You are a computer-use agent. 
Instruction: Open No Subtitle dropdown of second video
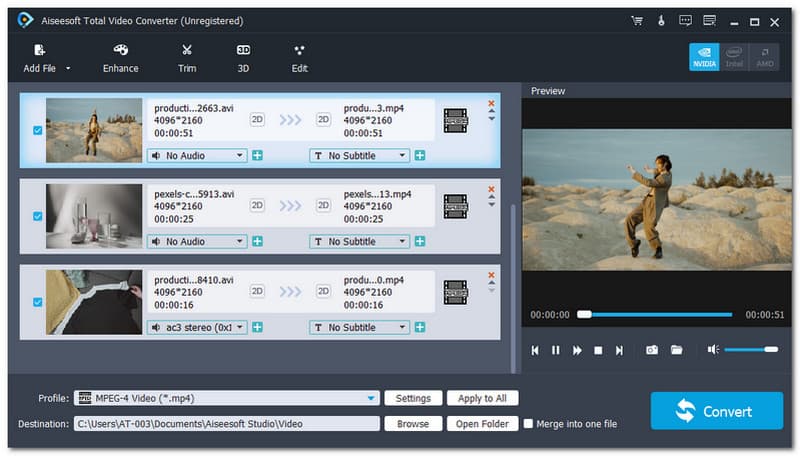tap(360, 241)
